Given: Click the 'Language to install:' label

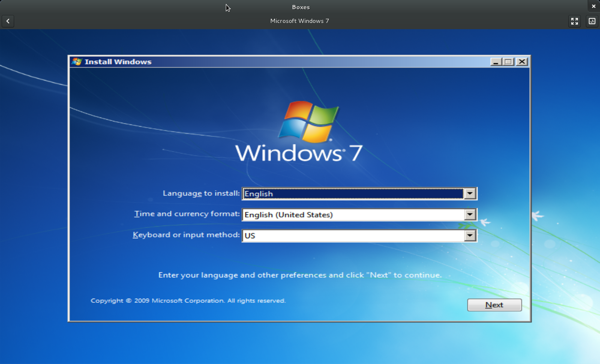Looking at the screenshot, I should (201, 193).
